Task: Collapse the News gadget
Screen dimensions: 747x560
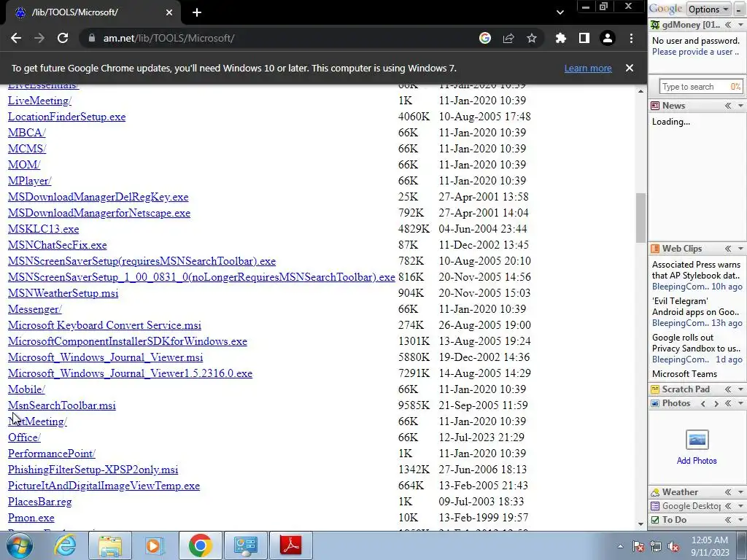Action: (x=728, y=106)
